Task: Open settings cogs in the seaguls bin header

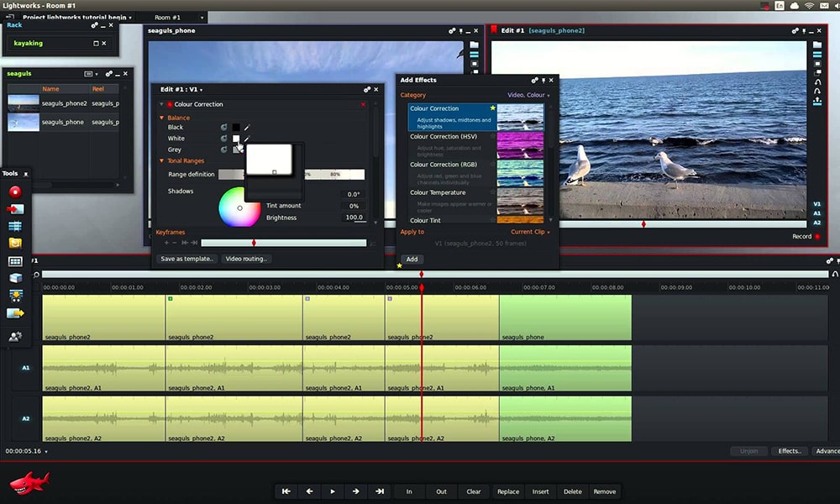Action: pyautogui.click(x=109, y=74)
